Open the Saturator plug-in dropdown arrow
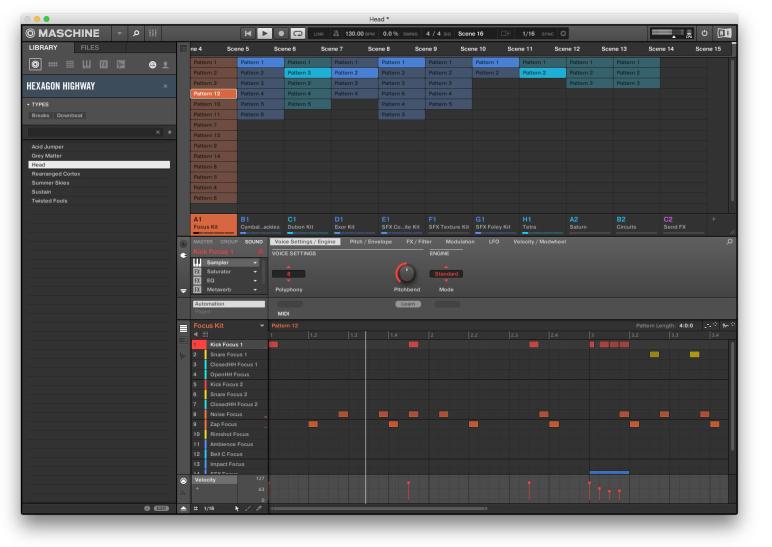Image resolution: width=772 pixels, height=547 pixels. [x=255, y=272]
